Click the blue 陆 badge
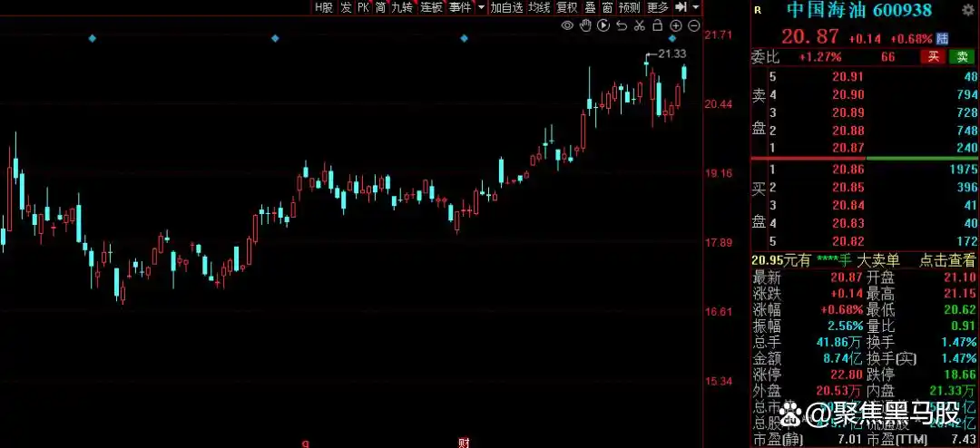Viewport: 980px width, 448px height. click(x=943, y=38)
